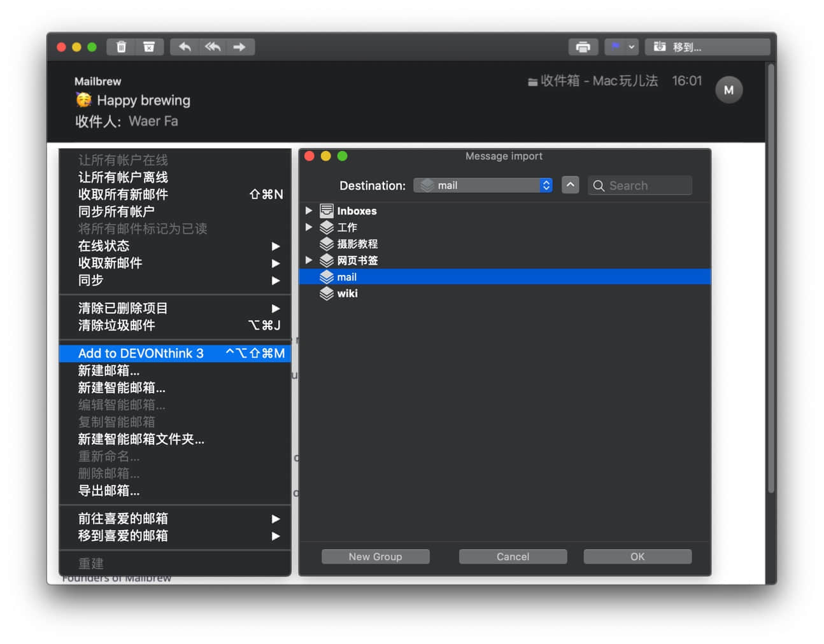Click the wiki database stack icon
824x644 pixels.
(327, 293)
